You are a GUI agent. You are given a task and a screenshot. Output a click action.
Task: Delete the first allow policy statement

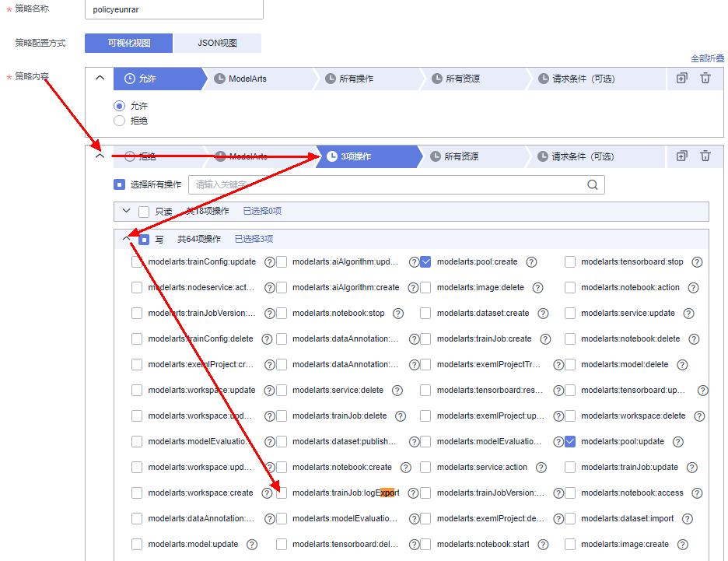click(705, 78)
